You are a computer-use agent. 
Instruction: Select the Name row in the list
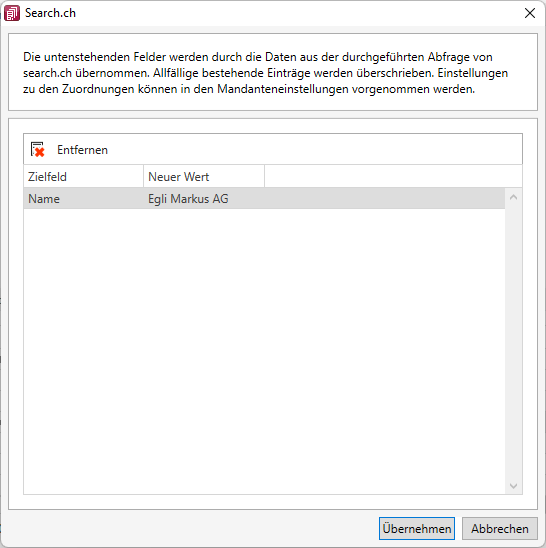pyautogui.click(x=264, y=199)
